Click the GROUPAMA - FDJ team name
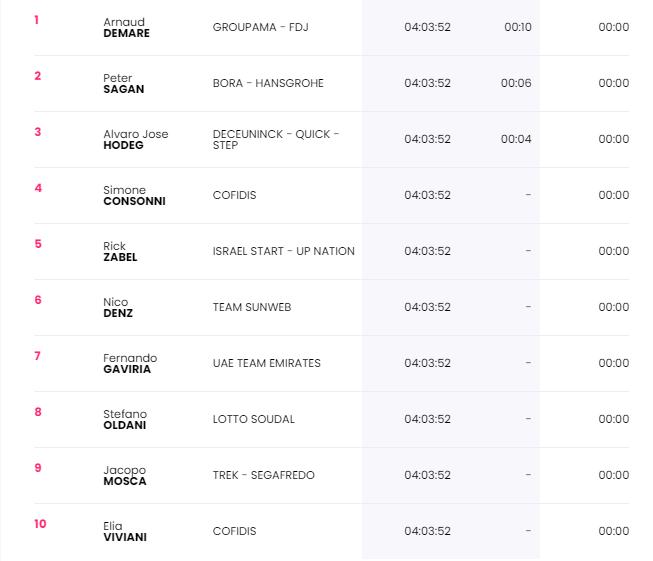This screenshot has height=561, width=653. click(x=261, y=27)
